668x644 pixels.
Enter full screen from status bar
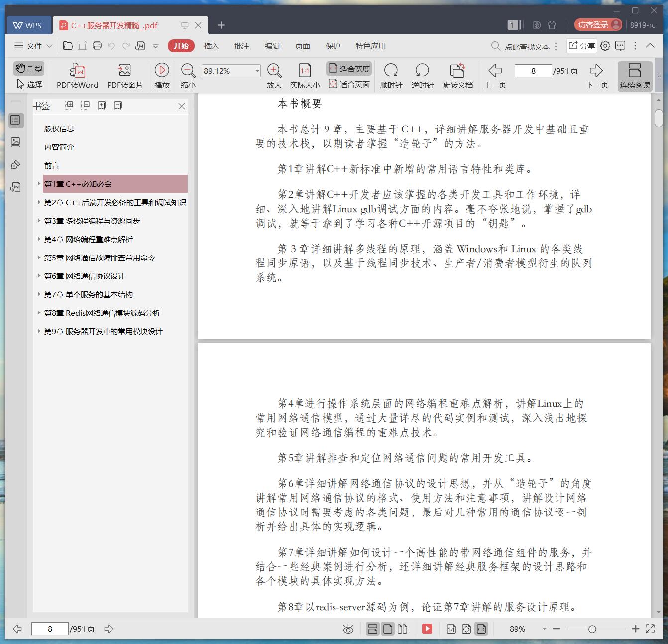650,629
